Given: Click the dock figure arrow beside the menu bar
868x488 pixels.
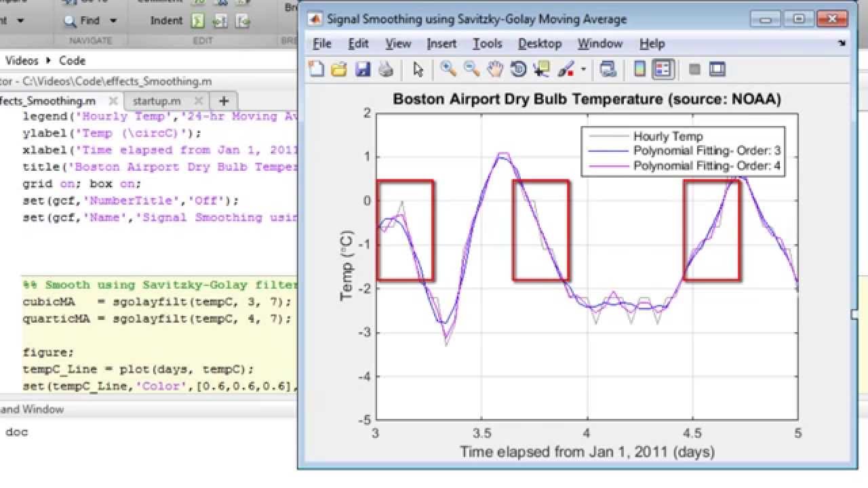Looking at the screenshot, I should [x=842, y=43].
